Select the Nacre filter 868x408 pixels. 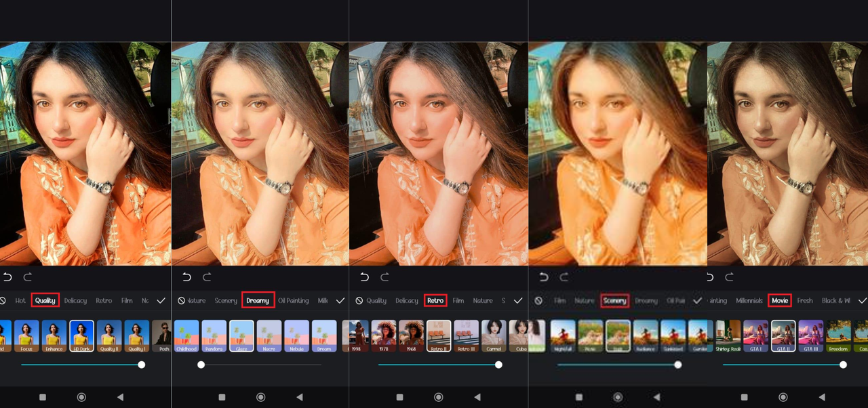(269, 336)
